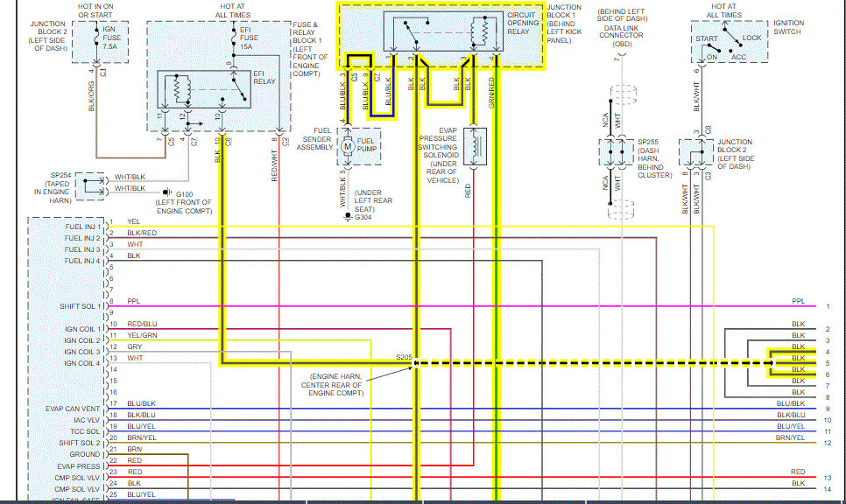Select the 'EVAP CAN VENT' pin label
Screen dimensions: 846x504
[73, 409]
